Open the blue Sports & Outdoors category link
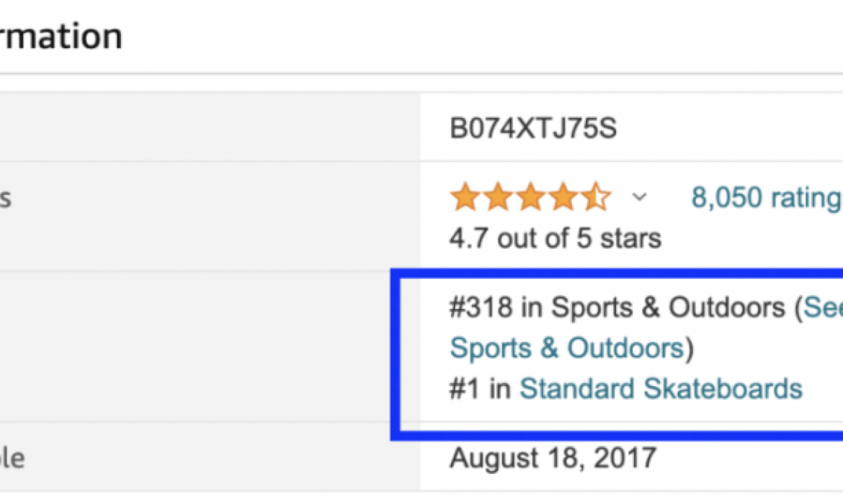This screenshot has height=504, width=843. (567, 348)
